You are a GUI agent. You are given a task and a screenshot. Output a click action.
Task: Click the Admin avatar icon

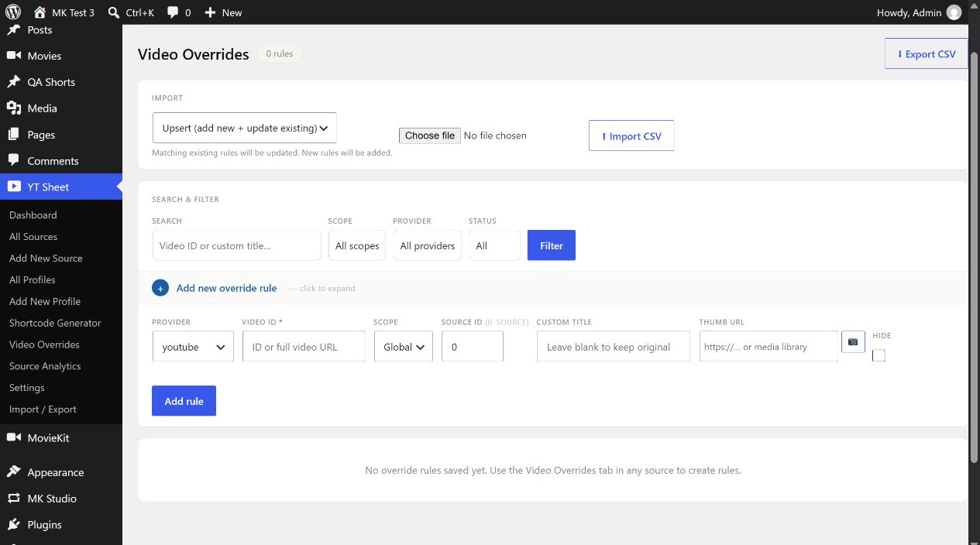[x=954, y=12]
